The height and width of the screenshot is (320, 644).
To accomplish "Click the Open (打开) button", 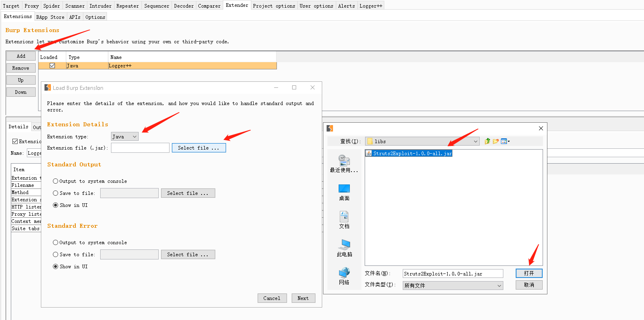I will (x=529, y=273).
